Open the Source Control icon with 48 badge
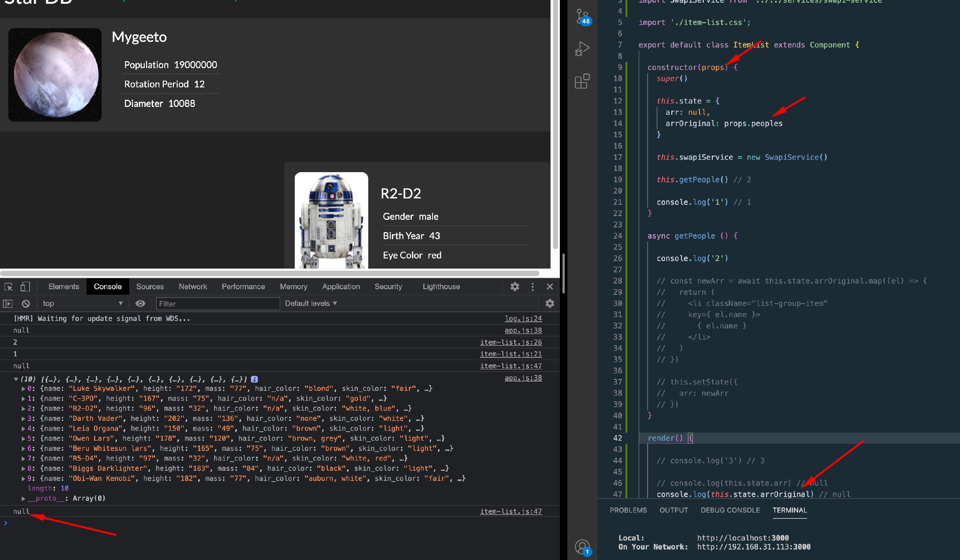 point(582,17)
